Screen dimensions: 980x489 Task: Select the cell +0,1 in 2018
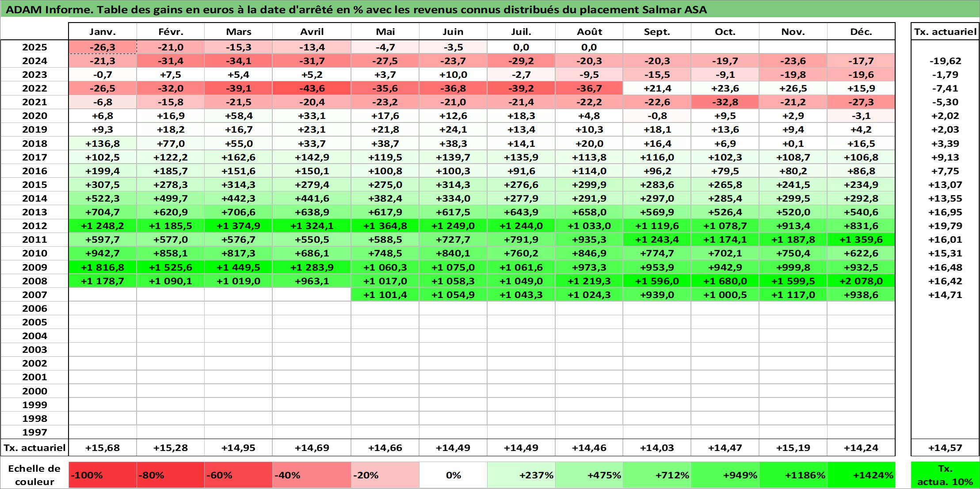793,143
